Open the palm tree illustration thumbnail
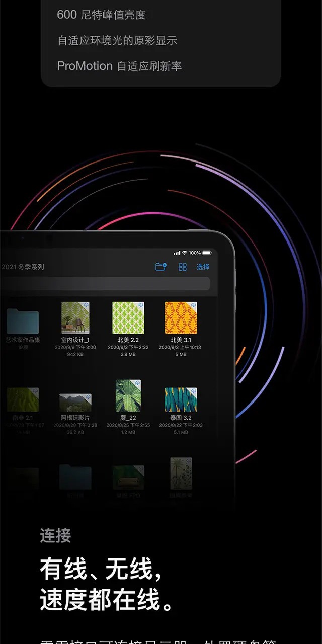322x644 pixels. (181, 473)
